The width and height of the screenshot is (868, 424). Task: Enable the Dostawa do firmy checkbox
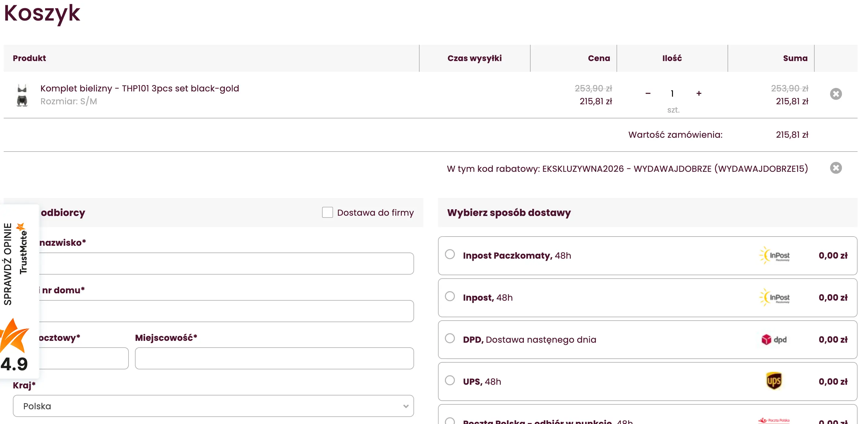(x=327, y=212)
